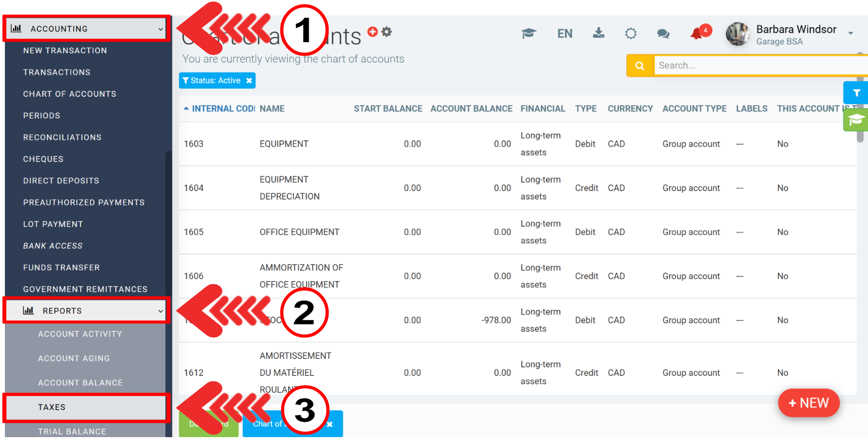Open Taxes report in sidebar
Image resolution: width=868 pixels, height=438 pixels.
52,407
